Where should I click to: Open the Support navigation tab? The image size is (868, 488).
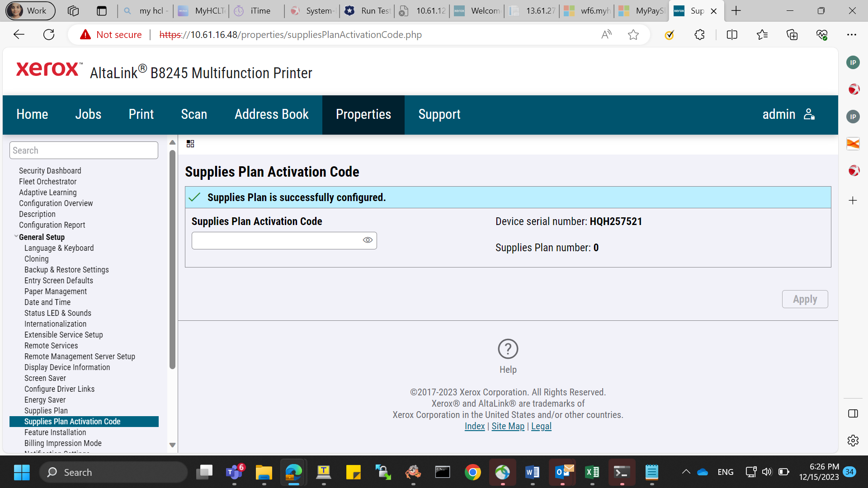coord(439,115)
